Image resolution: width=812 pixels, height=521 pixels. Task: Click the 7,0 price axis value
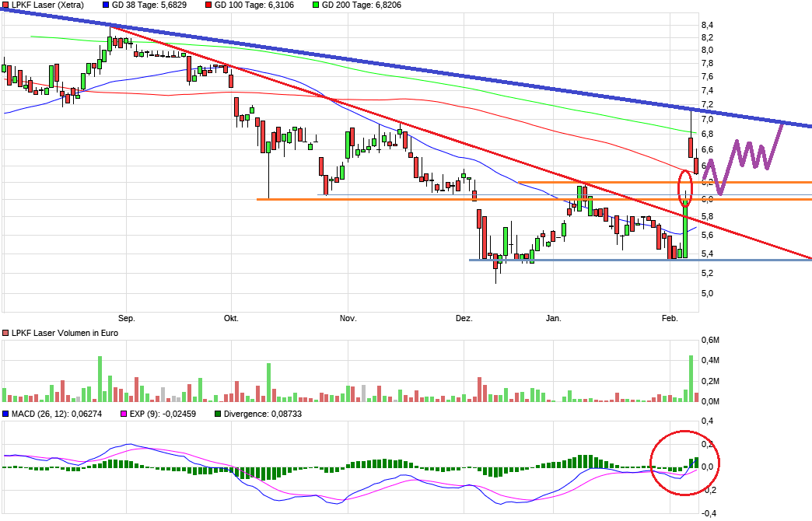coord(708,119)
